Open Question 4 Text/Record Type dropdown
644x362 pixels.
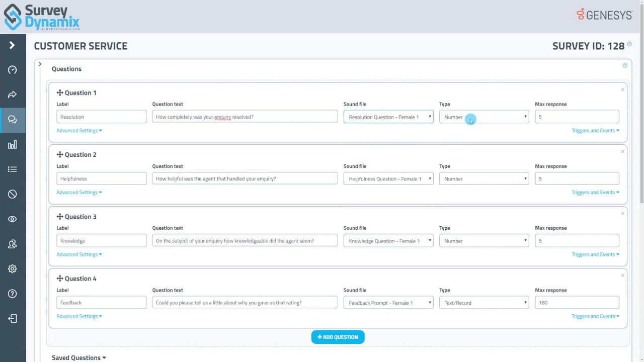pyautogui.click(x=484, y=303)
